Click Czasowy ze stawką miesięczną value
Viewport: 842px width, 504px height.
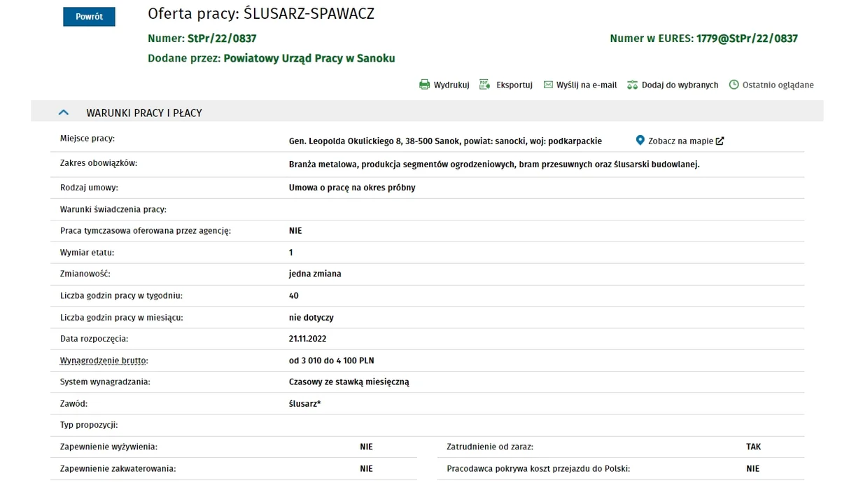tap(349, 382)
